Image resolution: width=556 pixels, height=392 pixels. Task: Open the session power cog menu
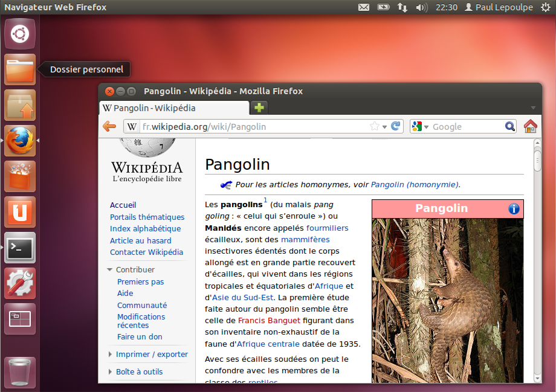tap(546, 7)
